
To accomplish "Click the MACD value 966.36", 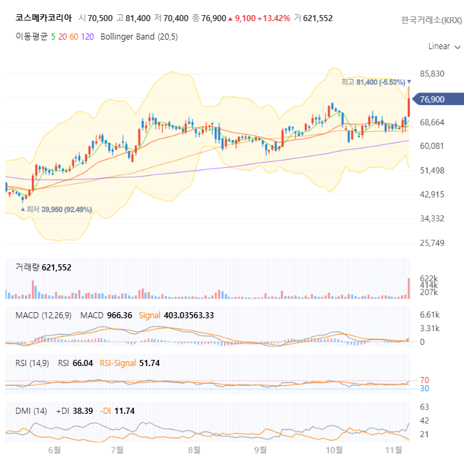I will point(119,316).
